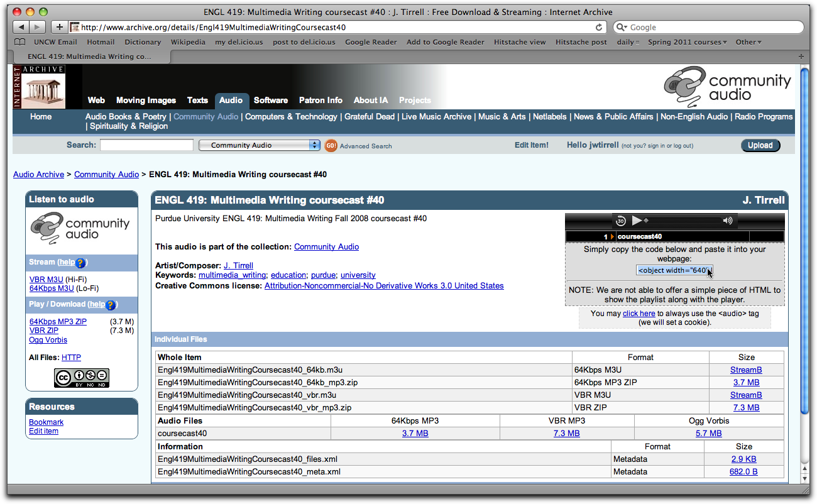The width and height of the screenshot is (817, 504).
Task: Click the Archive search text field
Action: pyautogui.click(x=146, y=145)
